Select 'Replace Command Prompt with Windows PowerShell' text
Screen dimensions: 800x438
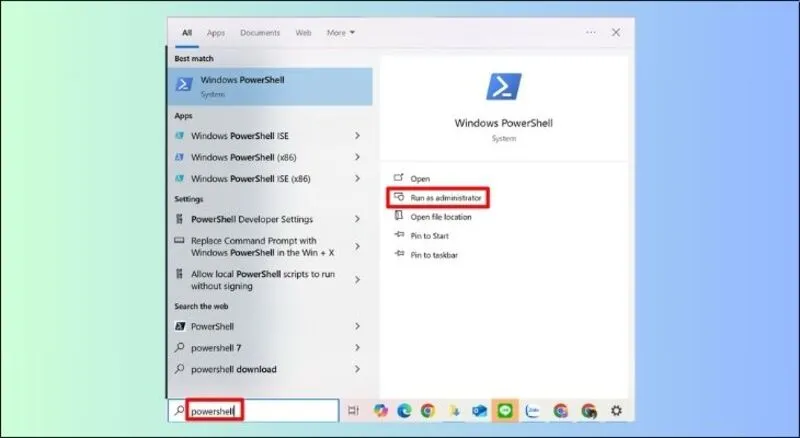(x=263, y=247)
